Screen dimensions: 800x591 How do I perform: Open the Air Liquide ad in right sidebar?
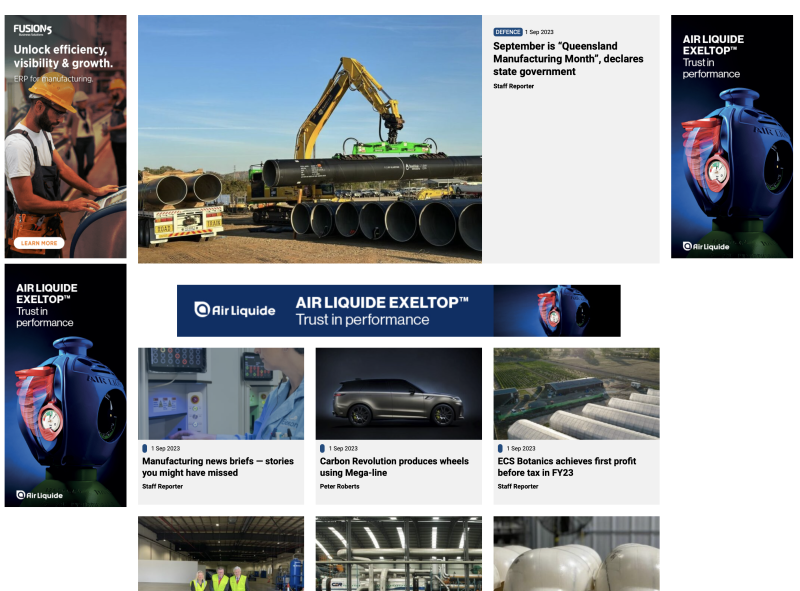tap(731, 136)
